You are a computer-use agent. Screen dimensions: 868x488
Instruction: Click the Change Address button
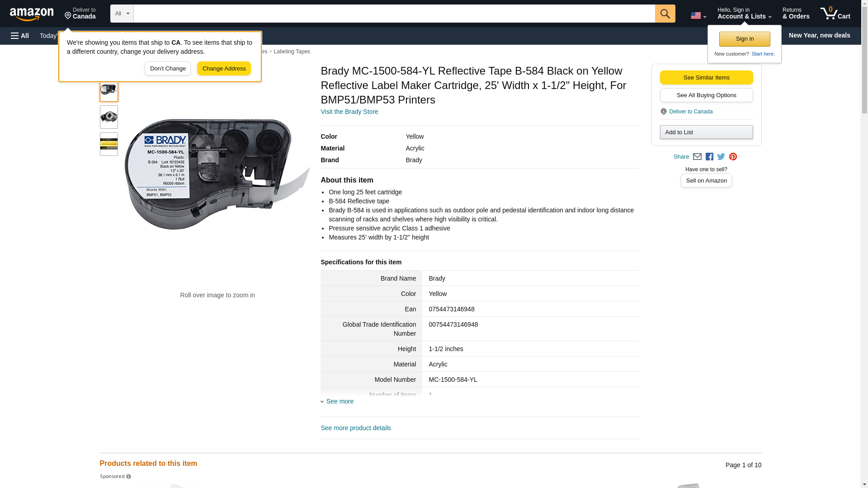point(224,69)
